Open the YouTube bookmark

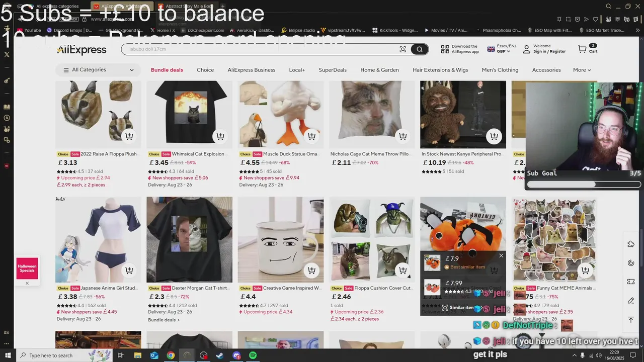(29, 30)
